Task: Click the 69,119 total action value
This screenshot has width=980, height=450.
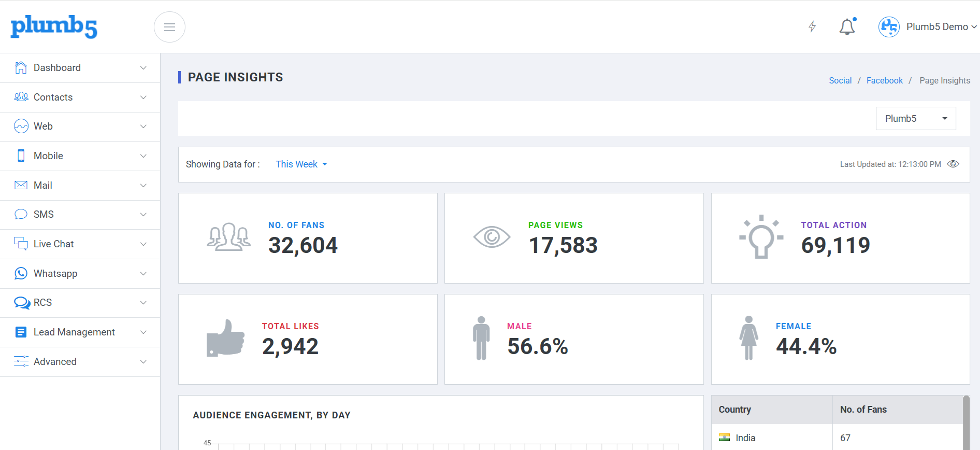Action: (835, 245)
